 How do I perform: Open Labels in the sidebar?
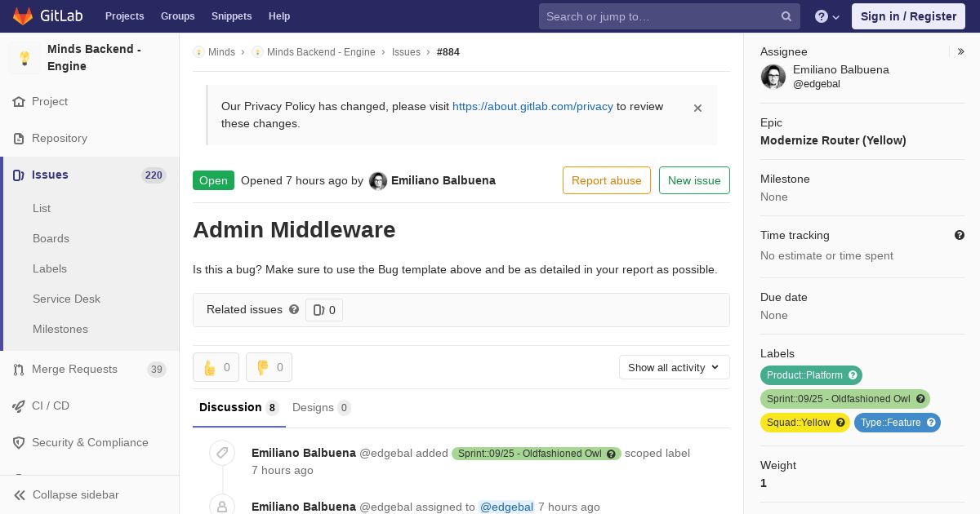(50, 269)
